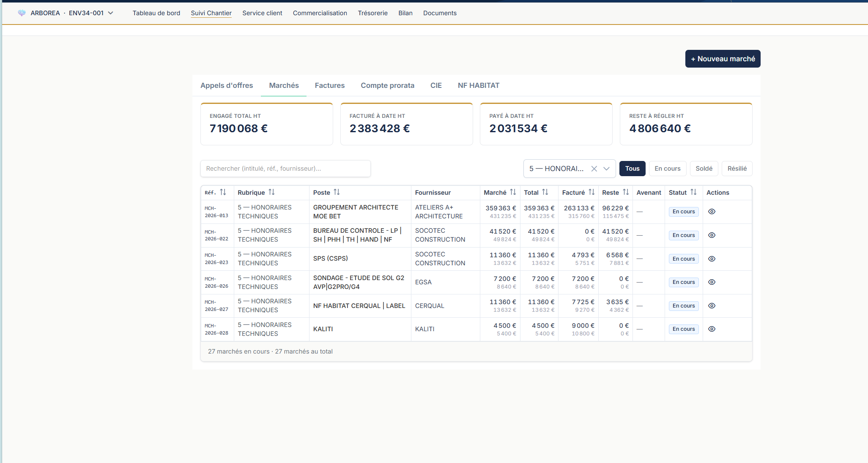Viewport: 868px width, 463px height.
Task: Click GROUPEMENT ARCHITECTE MOE BET poste
Action: pos(356,212)
